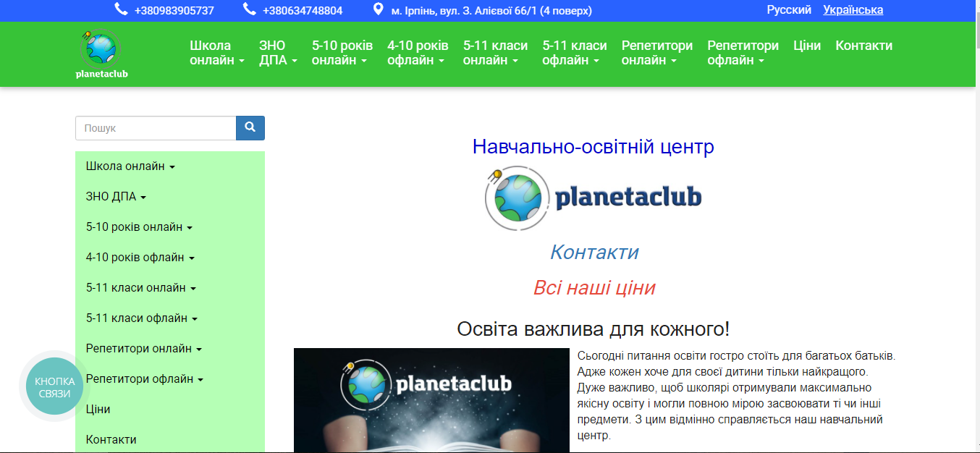Switch language to Українська
The width and height of the screenshot is (980, 453).
click(x=853, y=10)
